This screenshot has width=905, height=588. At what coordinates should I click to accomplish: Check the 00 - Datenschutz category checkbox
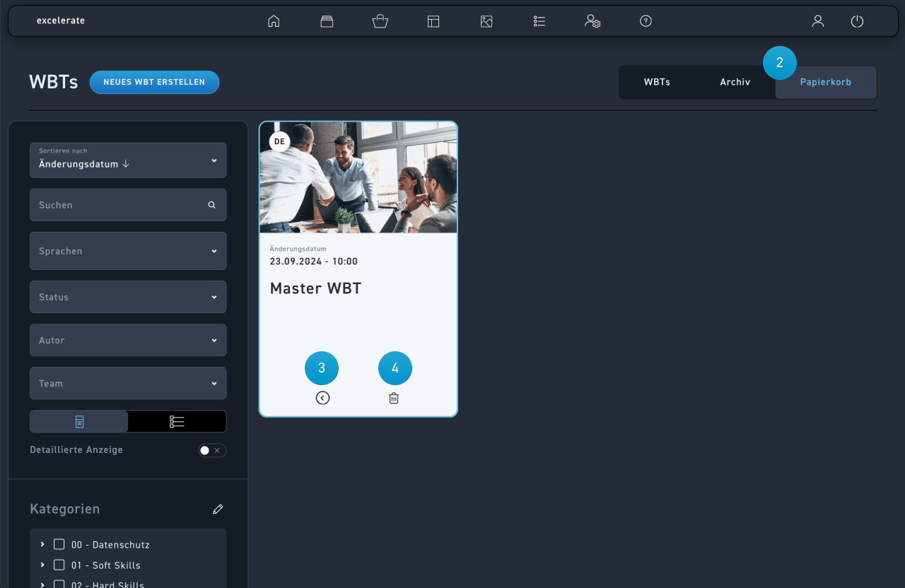coord(59,544)
